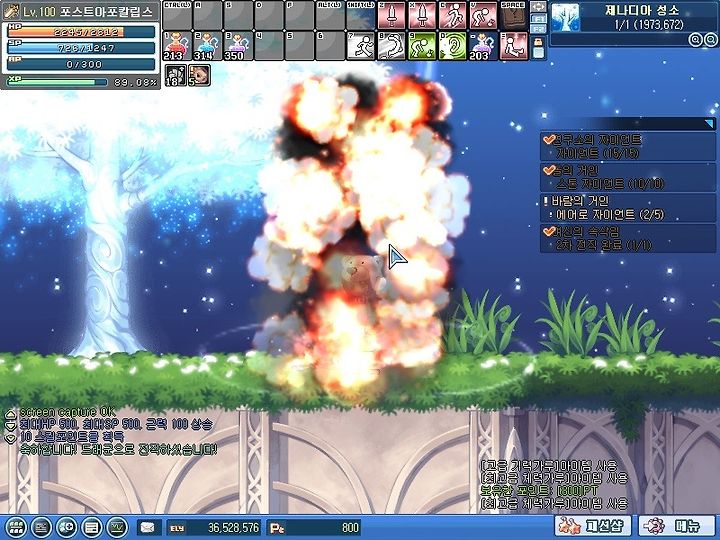Click map name 제나디아 성소
The image size is (720, 540).
641,10
